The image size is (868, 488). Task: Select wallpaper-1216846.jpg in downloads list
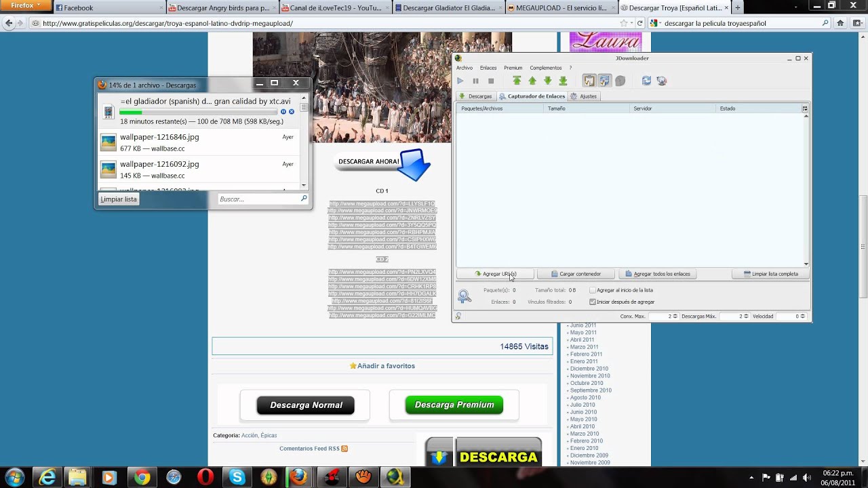point(198,142)
